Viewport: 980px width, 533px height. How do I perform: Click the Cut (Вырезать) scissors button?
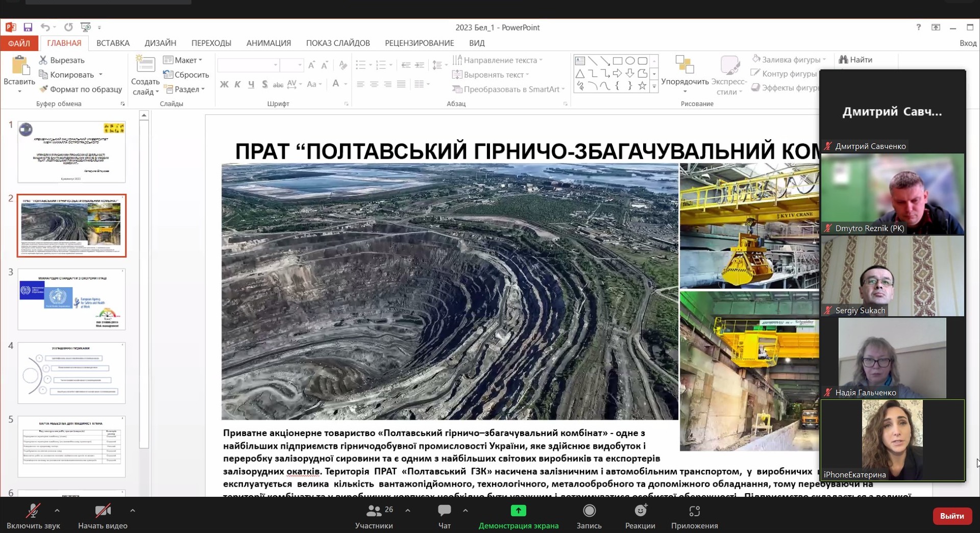(x=62, y=60)
